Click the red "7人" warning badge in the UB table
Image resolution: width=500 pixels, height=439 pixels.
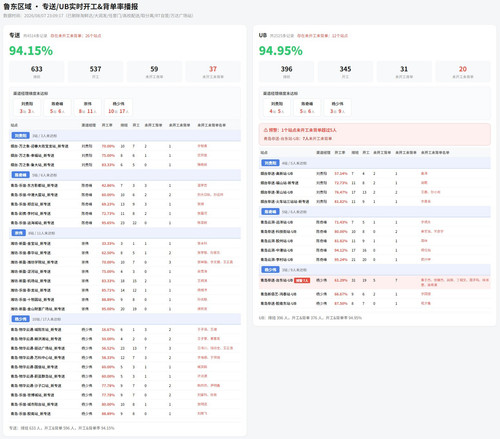pos(302,280)
